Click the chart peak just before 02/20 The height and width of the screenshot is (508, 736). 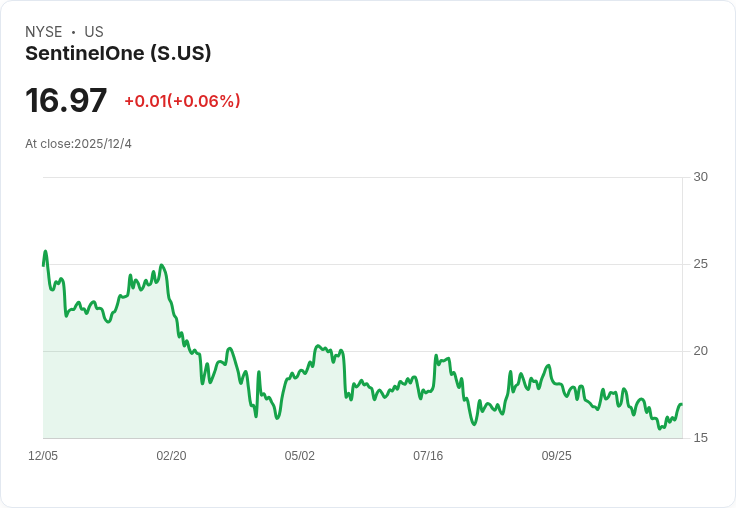pos(161,265)
